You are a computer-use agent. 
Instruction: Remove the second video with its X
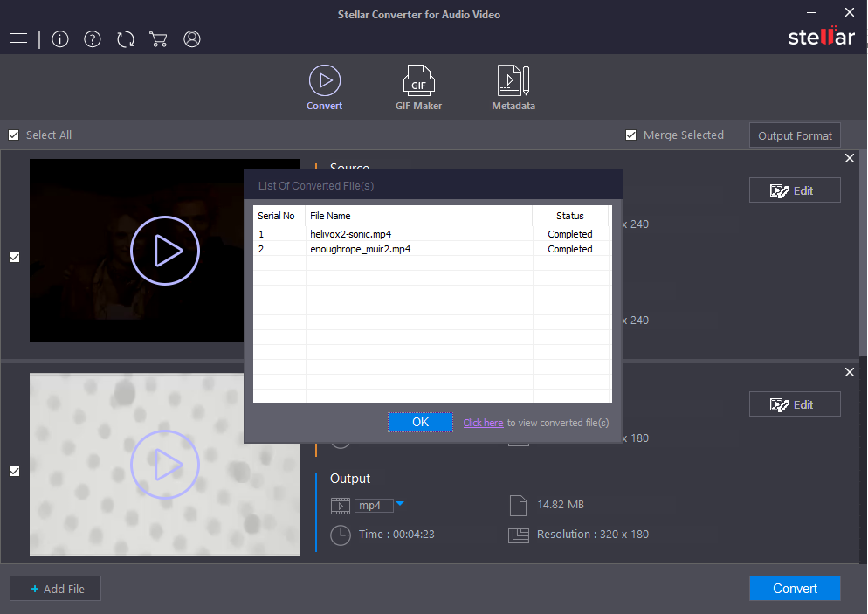coord(850,373)
